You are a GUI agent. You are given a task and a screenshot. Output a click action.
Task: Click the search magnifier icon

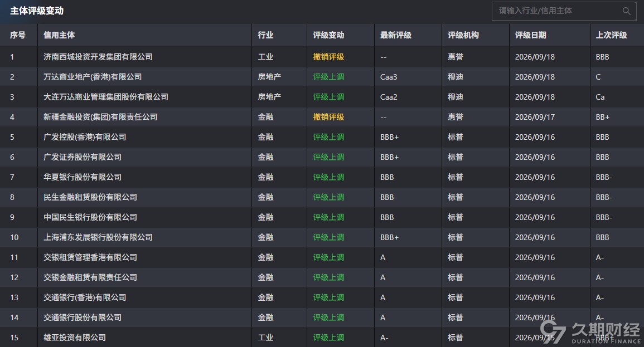tap(626, 11)
